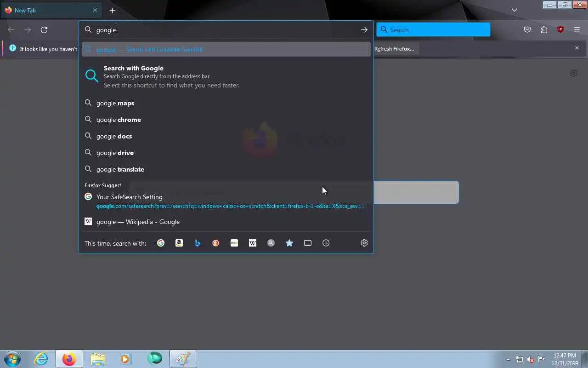This screenshot has height=368, width=588.
Task: Search bookmarks using the star icon
Action: pyautogui.click(x=289, y=243)
